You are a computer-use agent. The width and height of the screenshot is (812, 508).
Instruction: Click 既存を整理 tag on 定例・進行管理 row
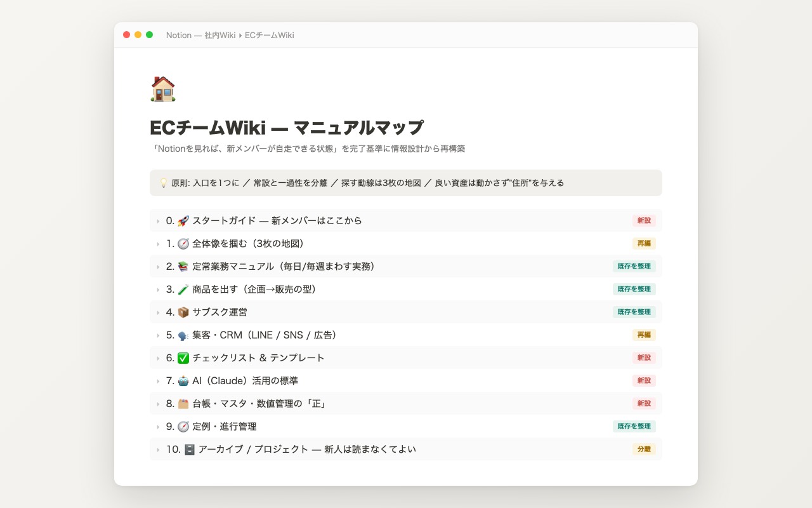[634, 427]
